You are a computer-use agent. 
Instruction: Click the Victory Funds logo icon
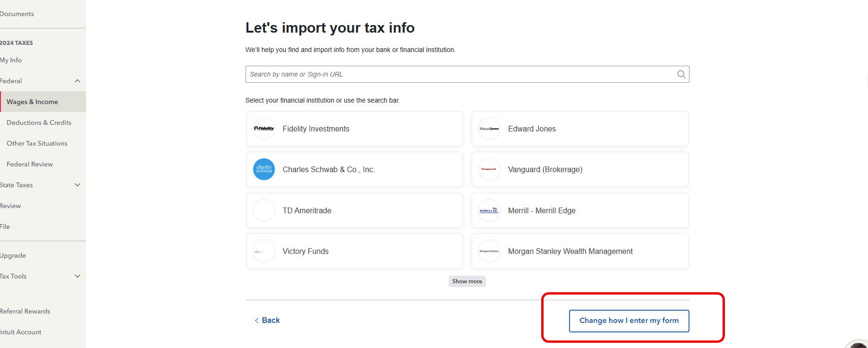[264, 251]
